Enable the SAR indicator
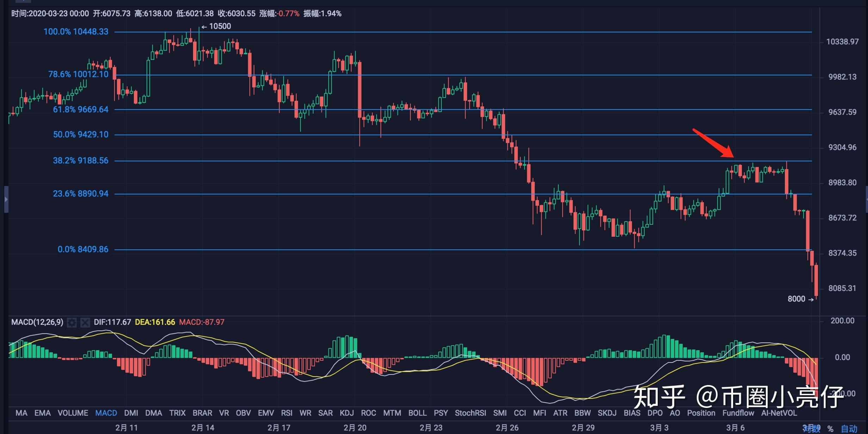 point(325,413)
